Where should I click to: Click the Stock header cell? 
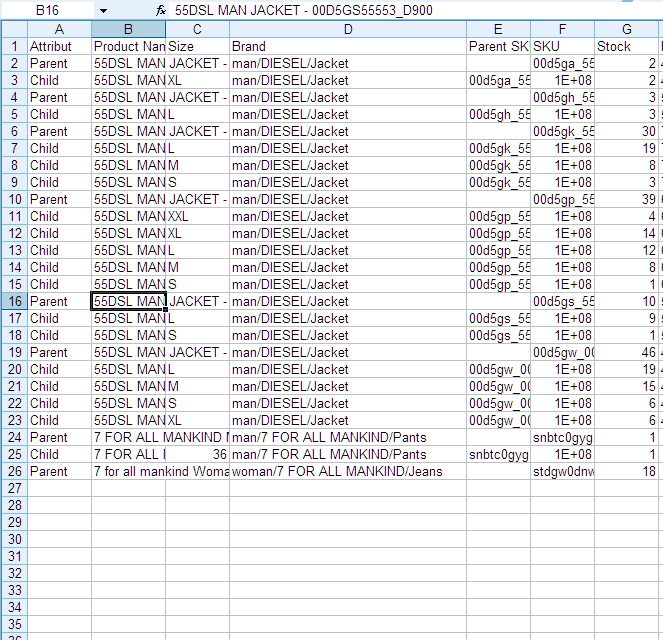(x=627, y=46)
